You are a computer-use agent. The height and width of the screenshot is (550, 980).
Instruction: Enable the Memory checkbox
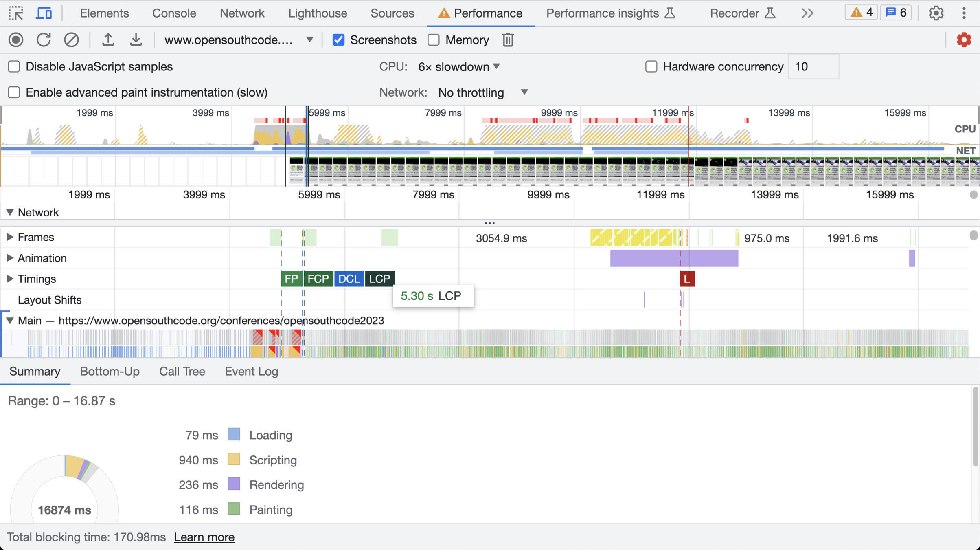tap(434, 40)
